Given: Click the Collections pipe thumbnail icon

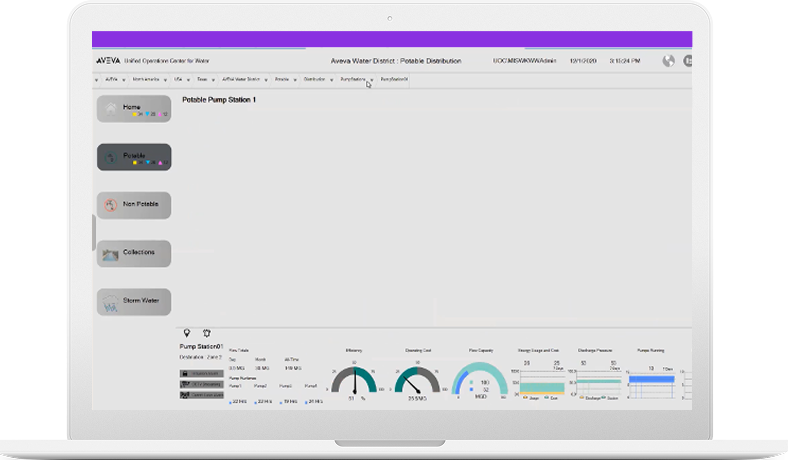Looking at the screenshot, I should pyautogui.click(x=111, y=254).
